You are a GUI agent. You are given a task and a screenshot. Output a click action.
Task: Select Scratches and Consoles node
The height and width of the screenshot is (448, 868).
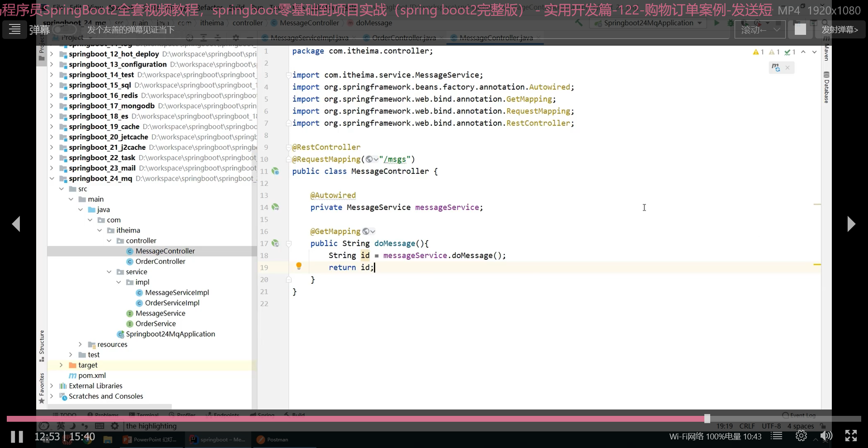coord(106,396)
